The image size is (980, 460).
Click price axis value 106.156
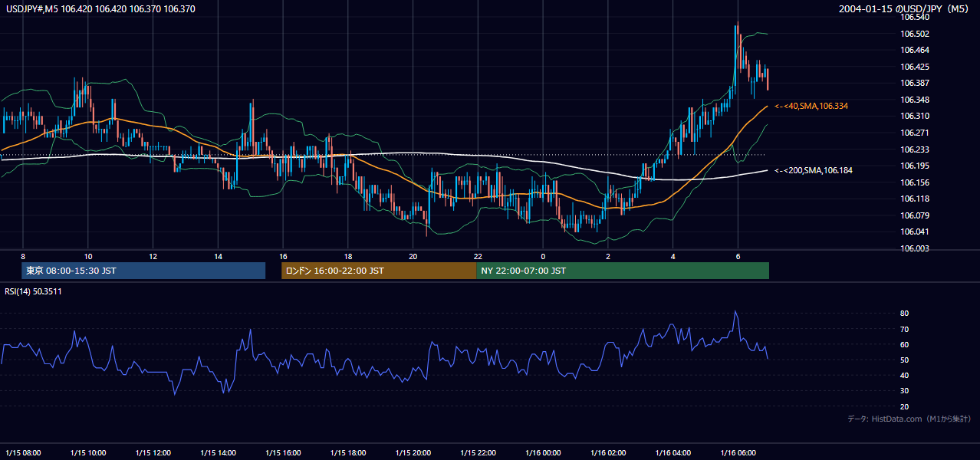tap(915, 182)
